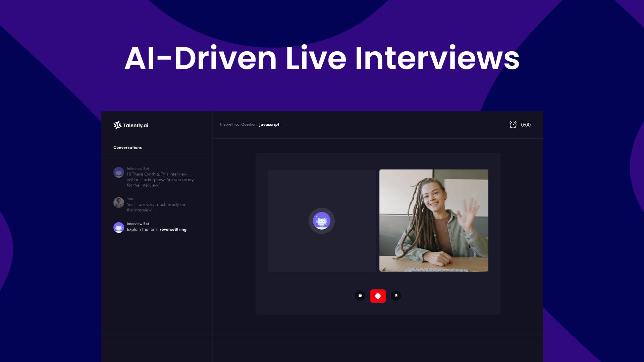Select the candidate video feed thumbnail
The height and width of the screenshot is (362, 644).
(x=433, y=220)
